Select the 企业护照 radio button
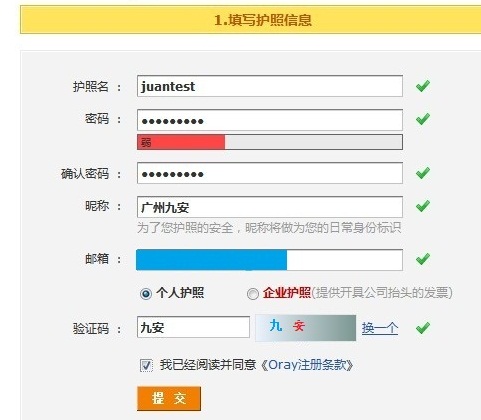481x420 pixels. (x=252, y=294)
